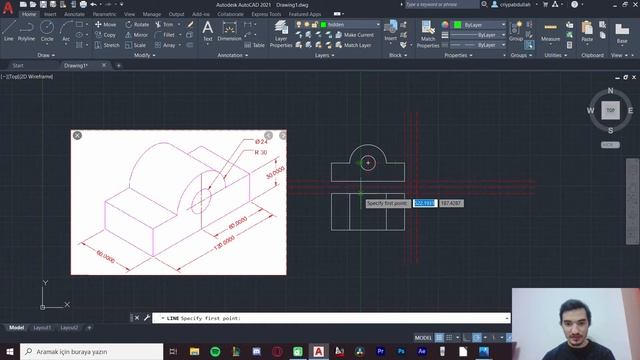Select the Text annotation tool
Viewport: 640px width, 360px height.
click(x=208, y=31)
